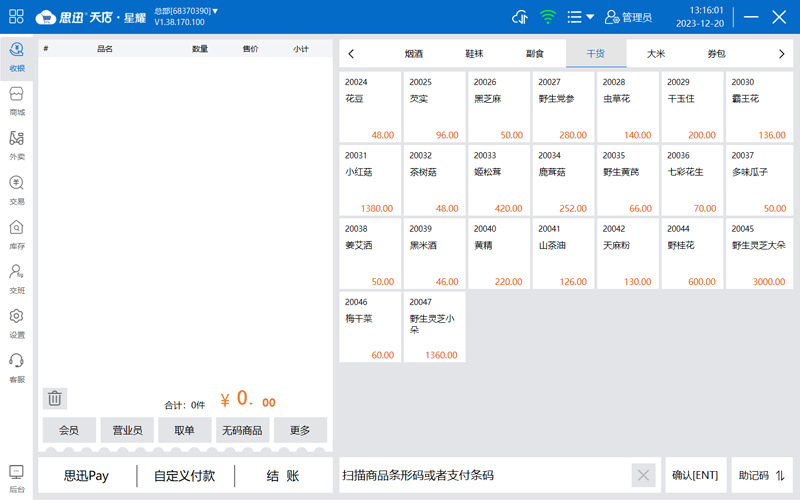
Task: Open the 交班 shift handover icon
Action: click(16, 279)
